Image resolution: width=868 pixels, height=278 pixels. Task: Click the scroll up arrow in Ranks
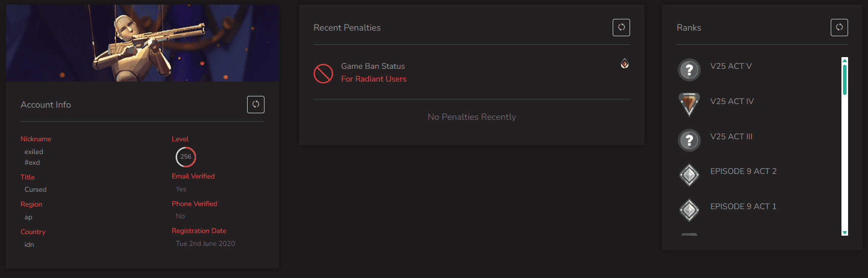845,60
